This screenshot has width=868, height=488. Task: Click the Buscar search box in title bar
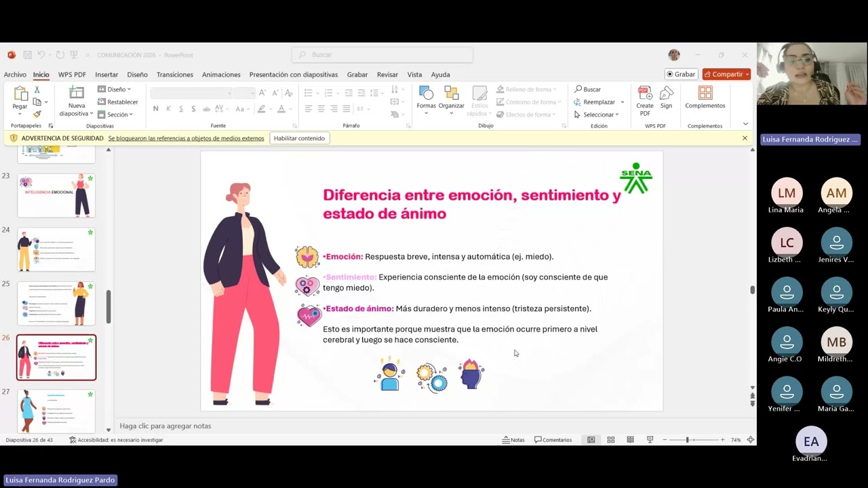pyautogui.click(x=382, y=55)
